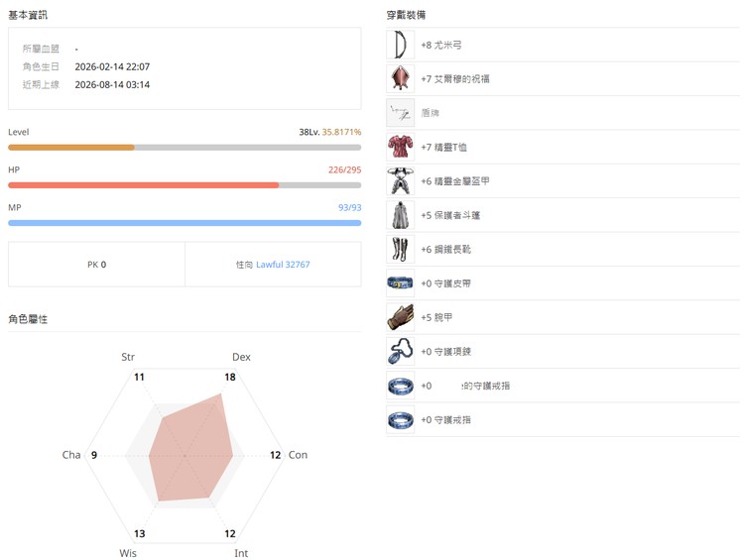
Task: Click the orange Level progress bar
Action: 185,148
